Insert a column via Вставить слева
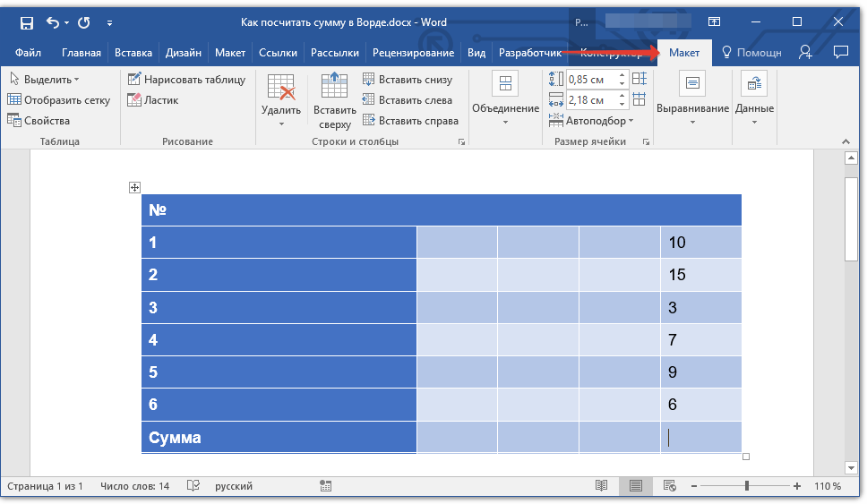Image resolution: width=867 pixels, height=504 pixels. [408, 100]
